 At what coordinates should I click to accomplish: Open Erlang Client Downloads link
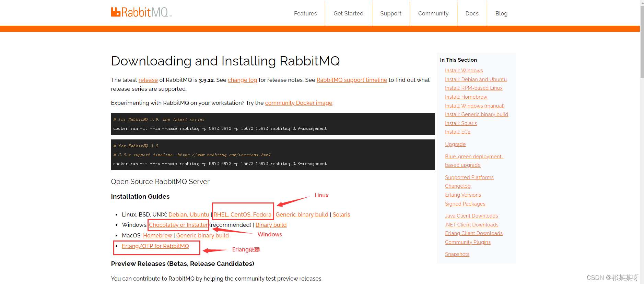click(474, 233)
